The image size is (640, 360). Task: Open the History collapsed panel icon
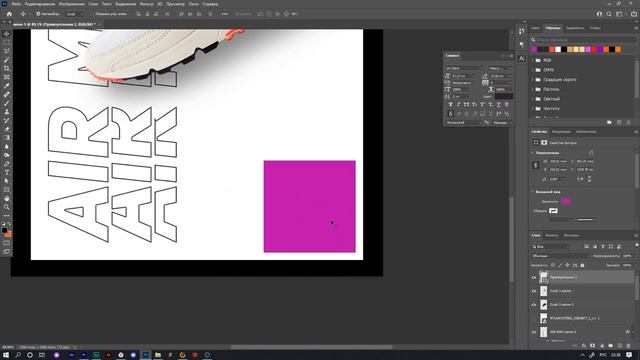pyautogui.click(x=522, y=31)
